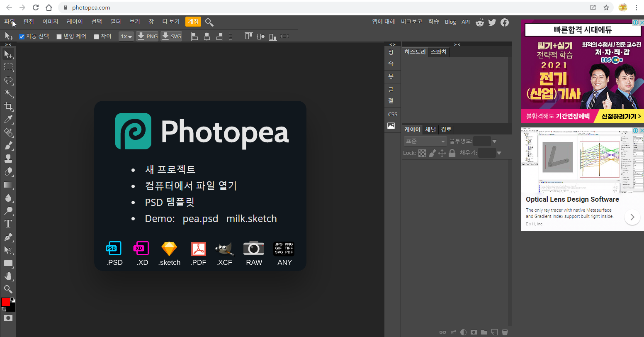
Task: Click 컴퓨터에서 파일 열기 link
Action: [x=191, y=186]
